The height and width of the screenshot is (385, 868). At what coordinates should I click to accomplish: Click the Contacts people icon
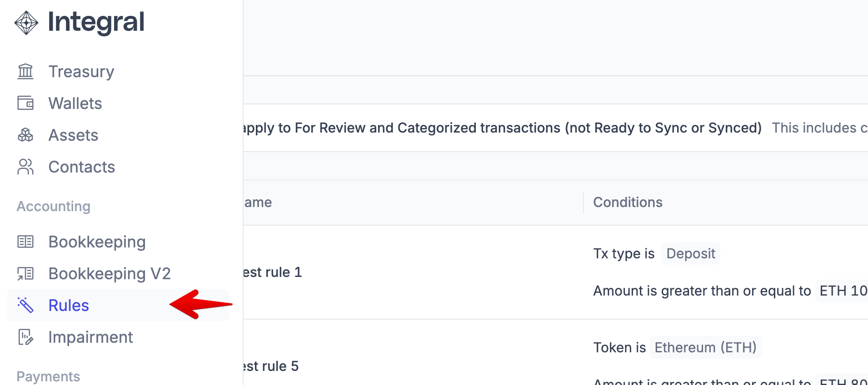(x=25, y=167)
